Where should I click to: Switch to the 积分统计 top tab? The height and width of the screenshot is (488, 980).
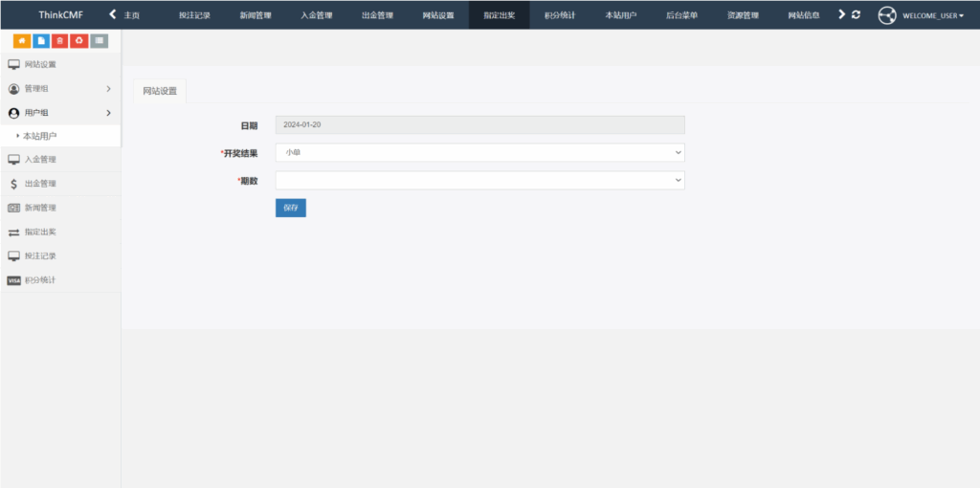click(x=560, y=15)
